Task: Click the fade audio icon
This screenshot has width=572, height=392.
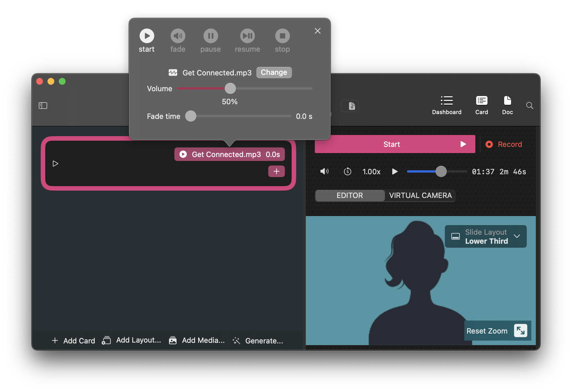Action: pyautogui.click(x=178, y=36)
